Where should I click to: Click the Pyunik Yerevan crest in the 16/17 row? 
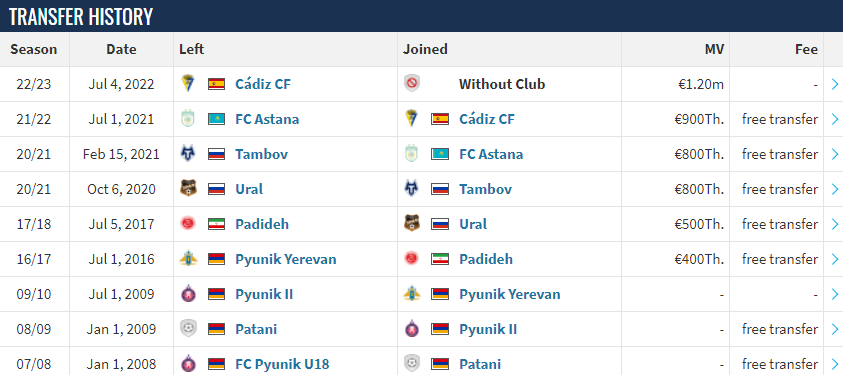click(x=188, y=259)
